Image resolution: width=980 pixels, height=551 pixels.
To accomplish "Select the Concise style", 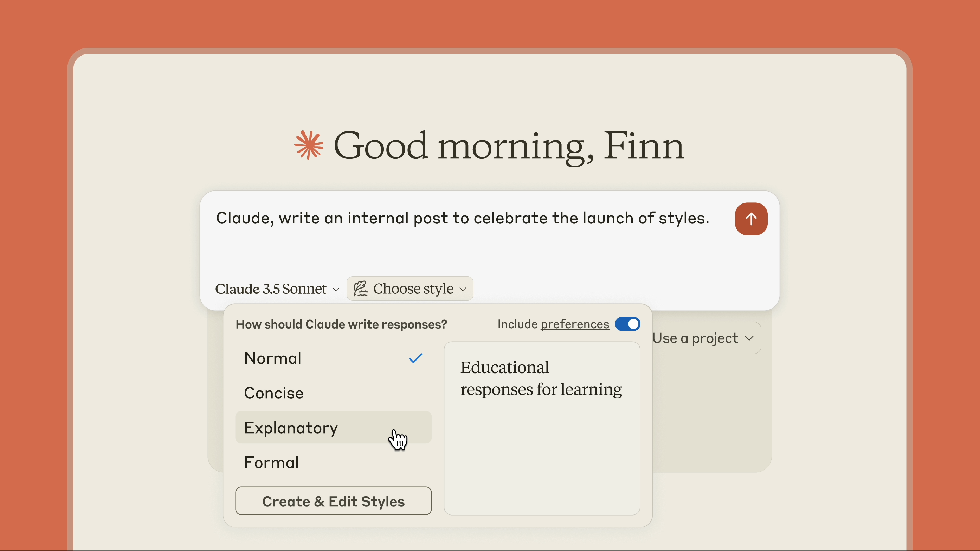I will click(x=274, y=393).
